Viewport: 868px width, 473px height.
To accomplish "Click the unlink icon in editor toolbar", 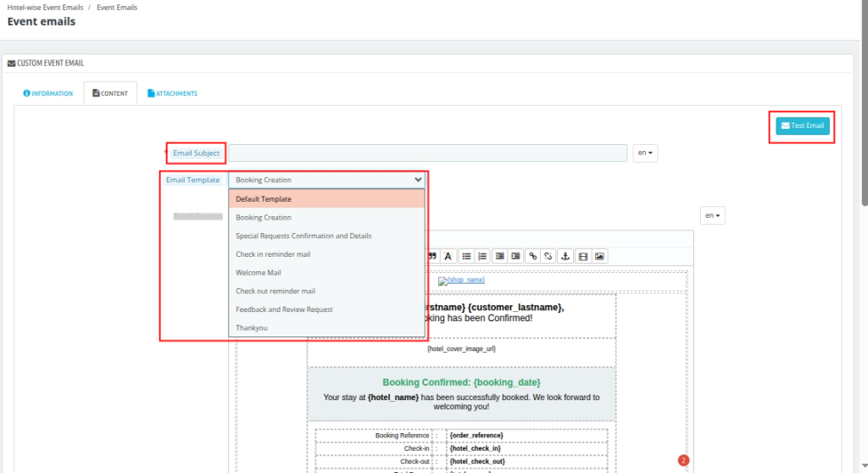I will coord(549,256).
